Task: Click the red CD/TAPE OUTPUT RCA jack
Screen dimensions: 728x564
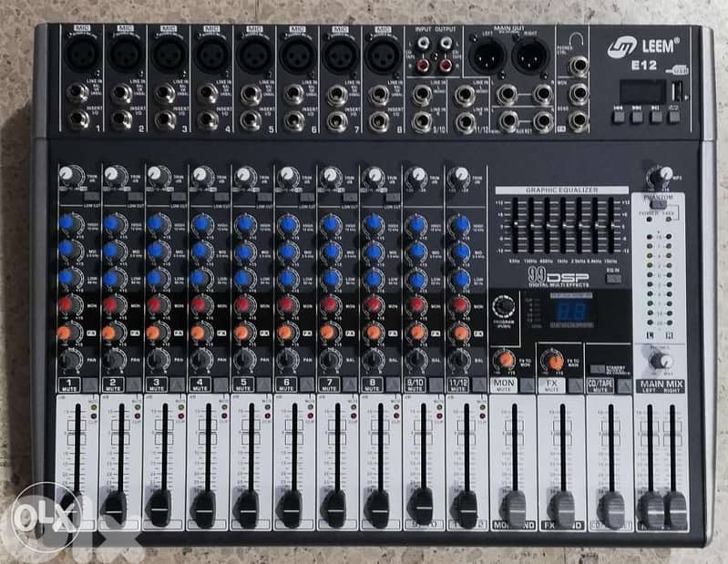Action: coord(446,66)
